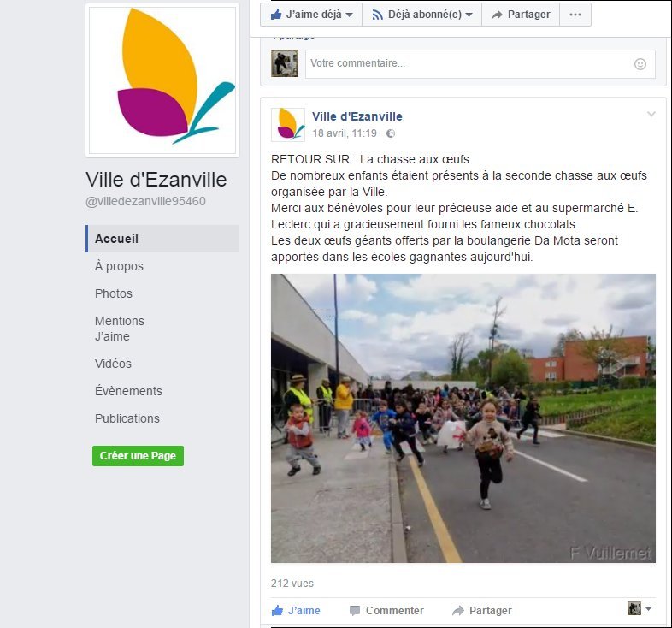Click the Commenter speech bubble icon
This screenshot has width=672, height=628.
(355, 610)
